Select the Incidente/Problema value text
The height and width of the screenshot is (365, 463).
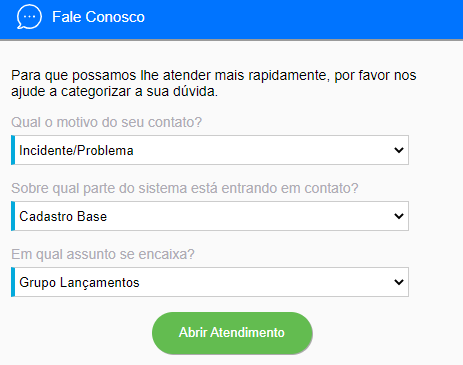pyautogui.click(x=76, y=151)
